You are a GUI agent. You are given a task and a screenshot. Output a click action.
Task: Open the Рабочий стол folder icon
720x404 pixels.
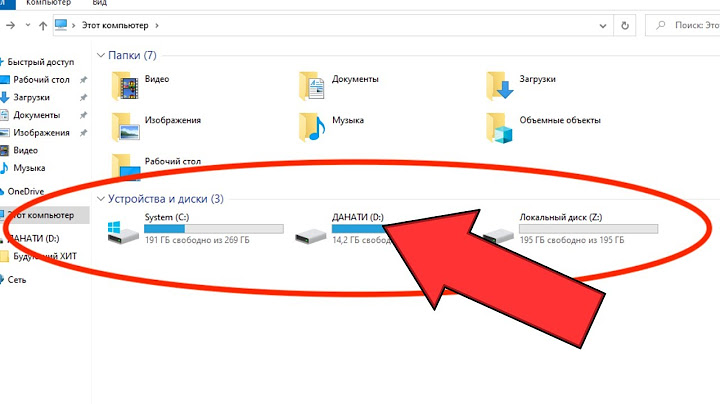click(126, 165)
